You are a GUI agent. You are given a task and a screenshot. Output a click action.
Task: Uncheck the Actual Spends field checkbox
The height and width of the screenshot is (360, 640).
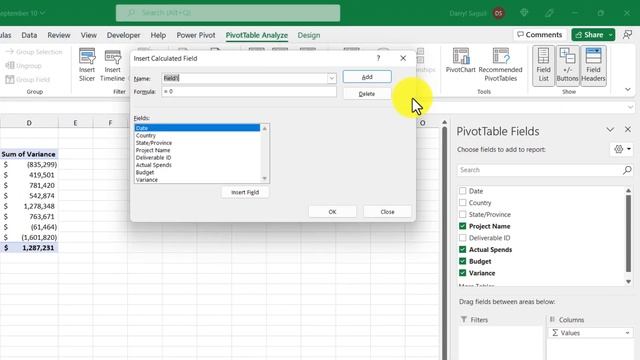(462, 249)
